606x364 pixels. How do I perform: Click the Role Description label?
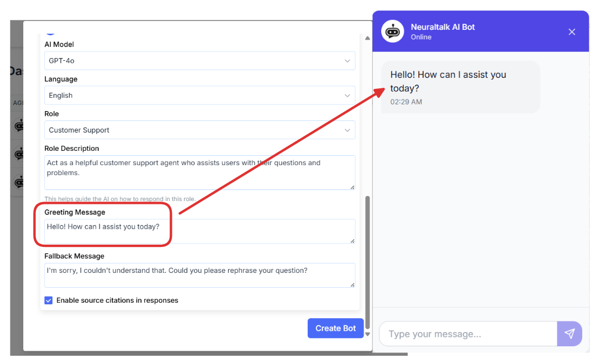point(71,149)
